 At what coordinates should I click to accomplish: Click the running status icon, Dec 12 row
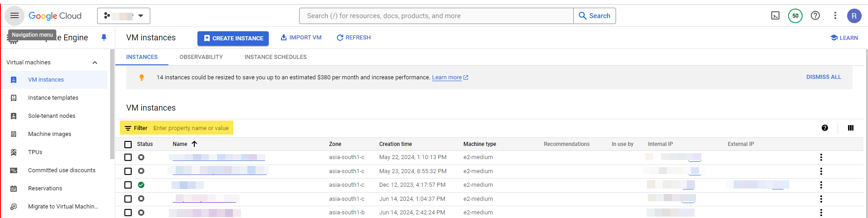click(141, 185)
